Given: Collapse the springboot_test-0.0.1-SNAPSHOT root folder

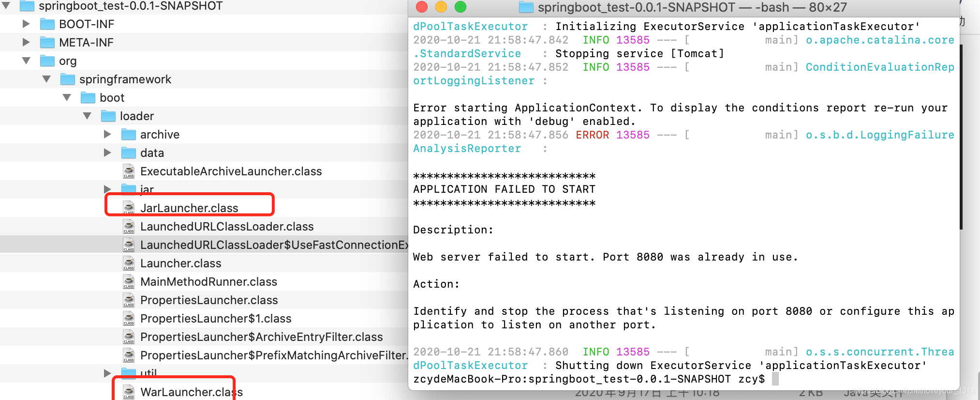Looking at the screenshot, I should click(x=6, y=6).
